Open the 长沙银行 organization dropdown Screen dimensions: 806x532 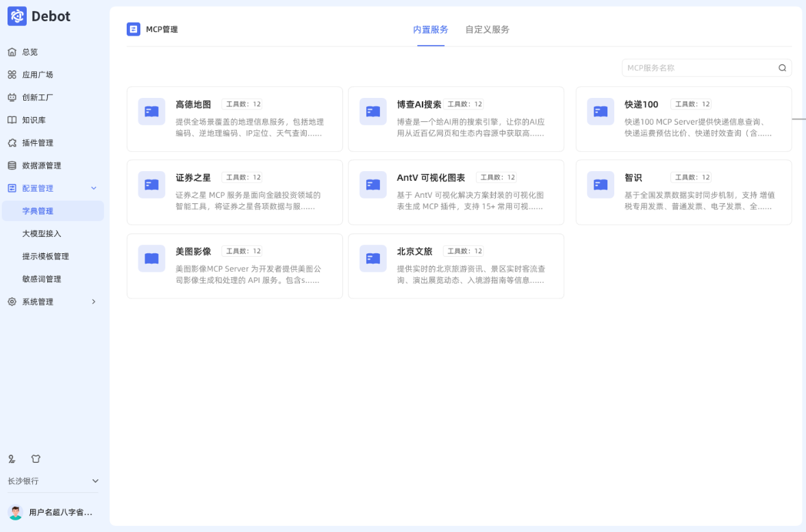pyautogui.click(x=95, y=481)
